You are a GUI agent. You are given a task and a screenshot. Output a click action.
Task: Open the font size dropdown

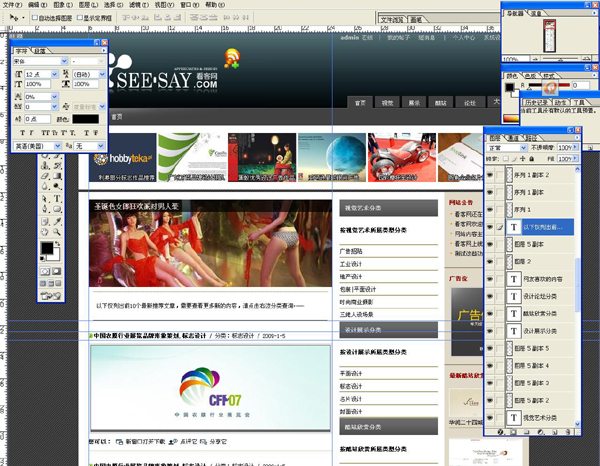point(54,74)
